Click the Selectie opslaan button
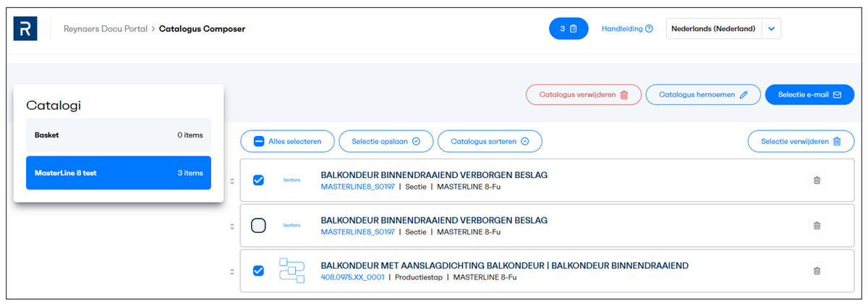 (386, 141)
